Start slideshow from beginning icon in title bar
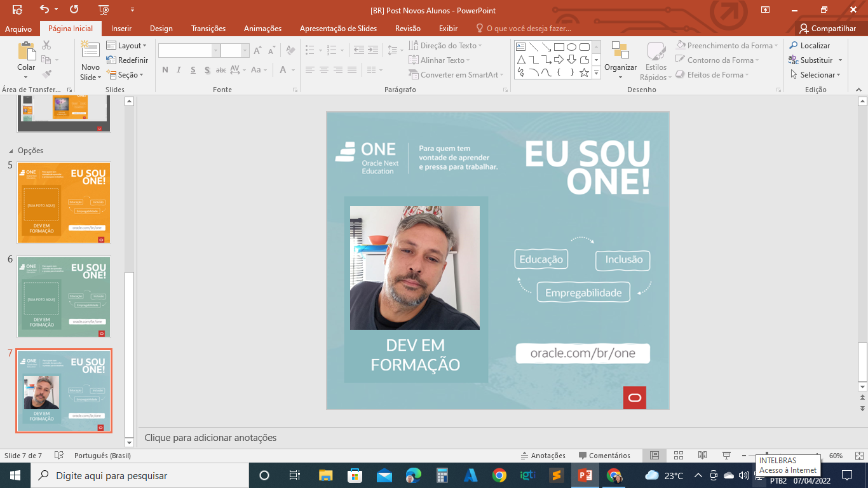The image size is (868, 488). click(x=104, y=10)
